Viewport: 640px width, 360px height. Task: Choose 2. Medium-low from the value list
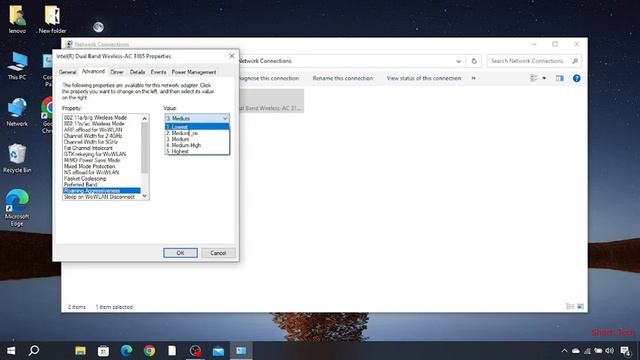click(197, 133)
